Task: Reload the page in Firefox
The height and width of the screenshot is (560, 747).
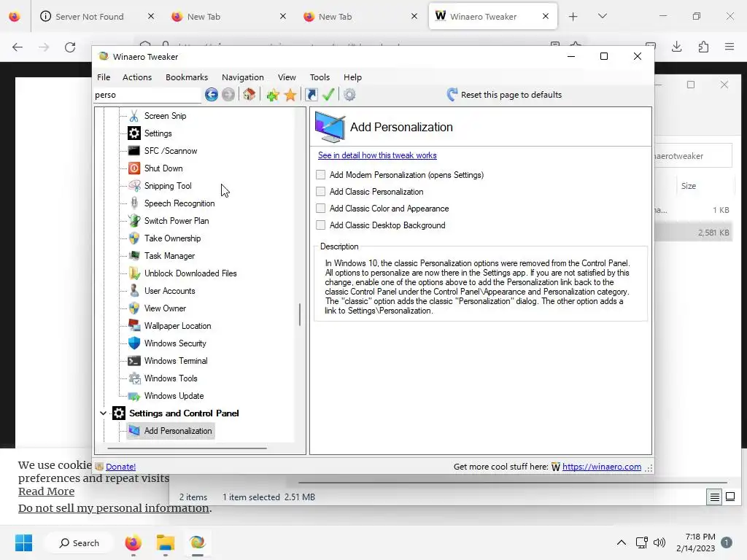Action: (70, 47)
